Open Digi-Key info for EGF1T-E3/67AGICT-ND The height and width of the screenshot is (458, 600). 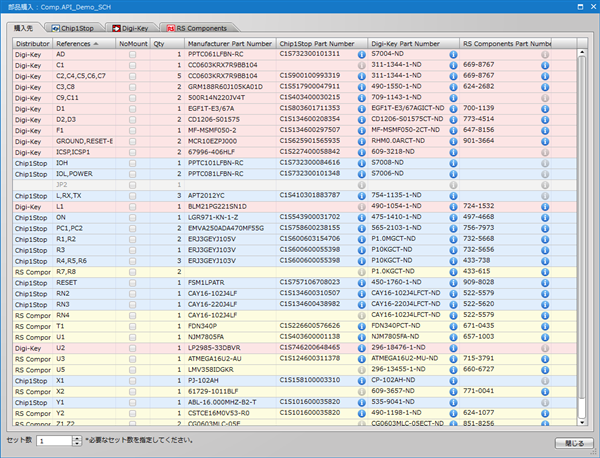click(x=453, y=109)
